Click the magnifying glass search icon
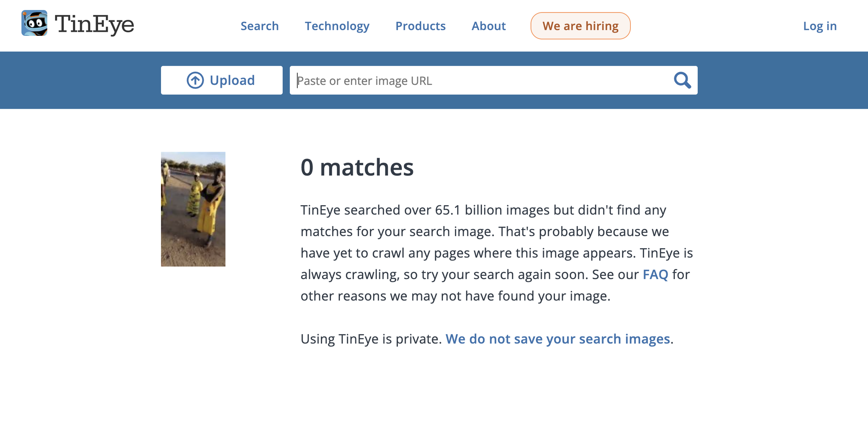 click(x=682, y=80)
